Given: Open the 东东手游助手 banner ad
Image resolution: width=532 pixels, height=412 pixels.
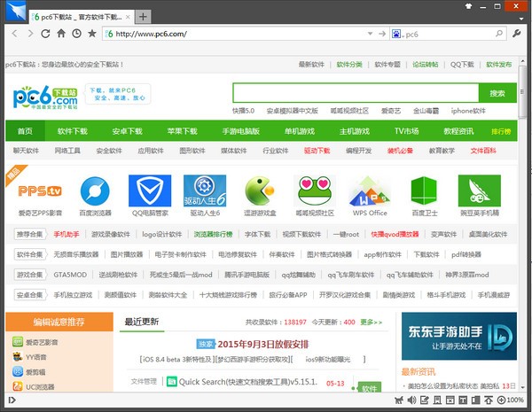Looking at the screenshot, I should coord(459,336).
